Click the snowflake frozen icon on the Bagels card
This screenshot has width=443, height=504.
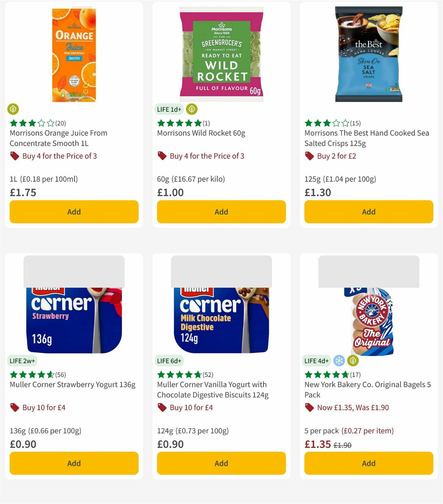point(339,361)
